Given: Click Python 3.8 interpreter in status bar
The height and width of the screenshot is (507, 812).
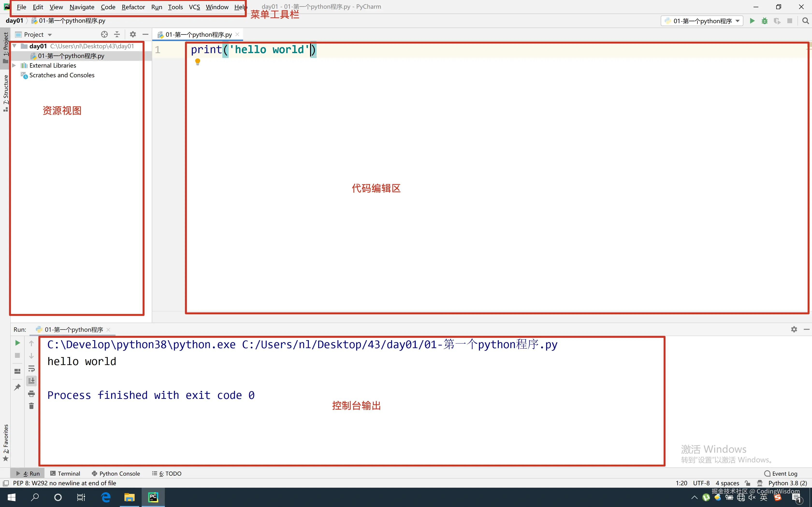Looking at the screenshot, I should click(x=787, y=483).
